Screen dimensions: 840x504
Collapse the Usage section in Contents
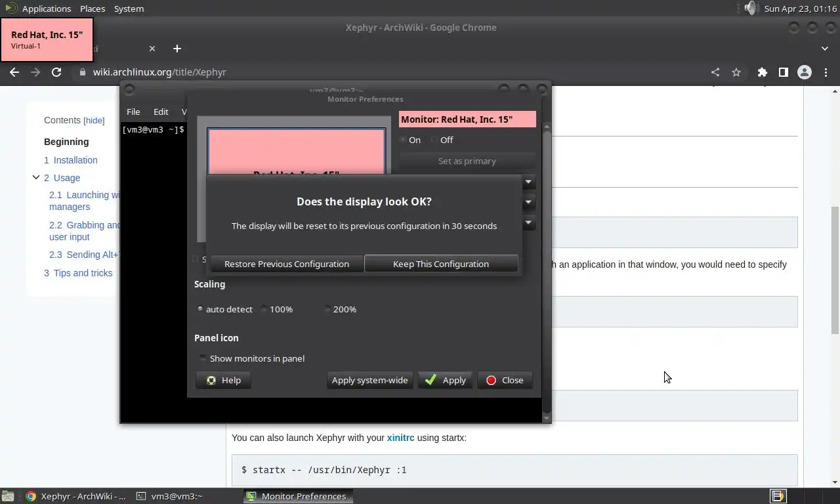click(36, 177)
